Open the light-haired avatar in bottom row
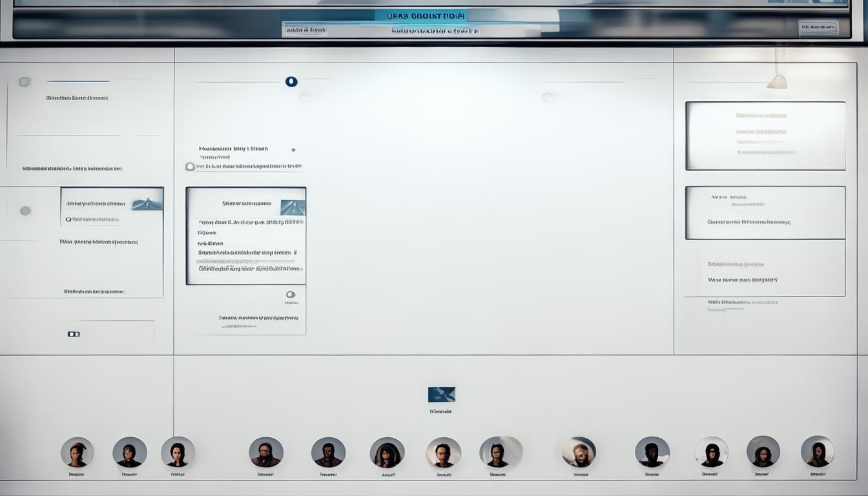The height and width of the screenshot is (496, 868). coord(579,452)
